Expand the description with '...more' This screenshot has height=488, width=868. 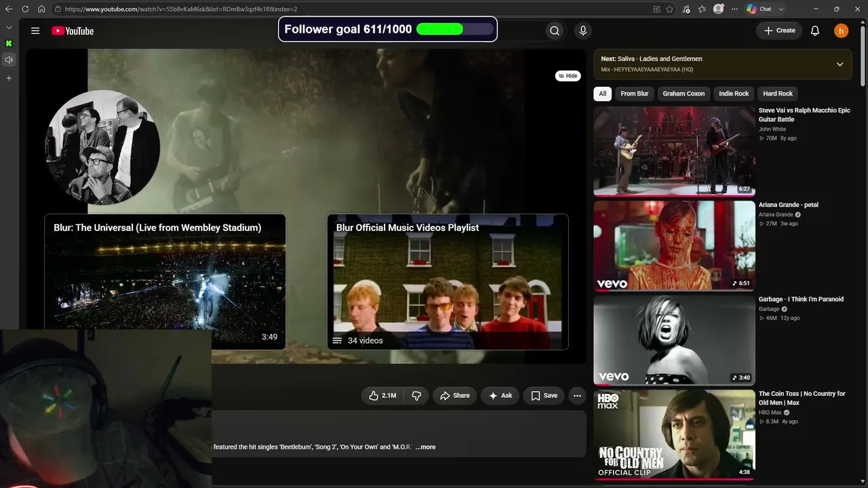pyautogui.click(x=425, y=447)
